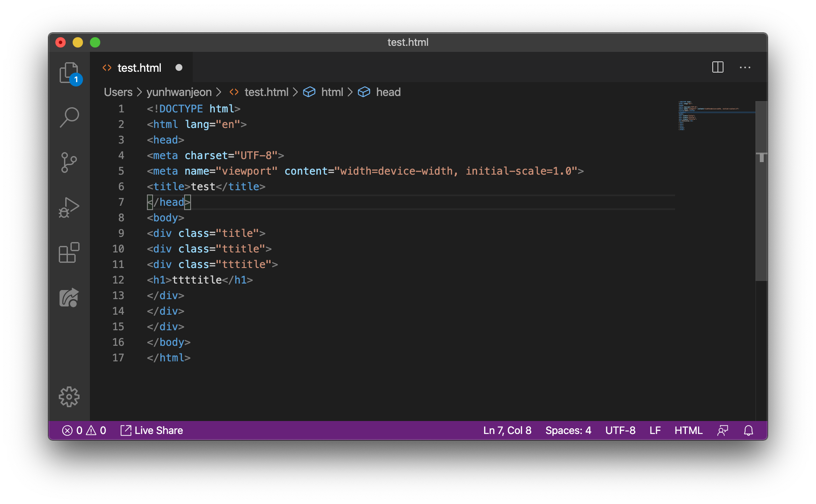Click the unsaved dot on test.html tab
Screen dimensions: 816x504
click(x=179, y=67)
